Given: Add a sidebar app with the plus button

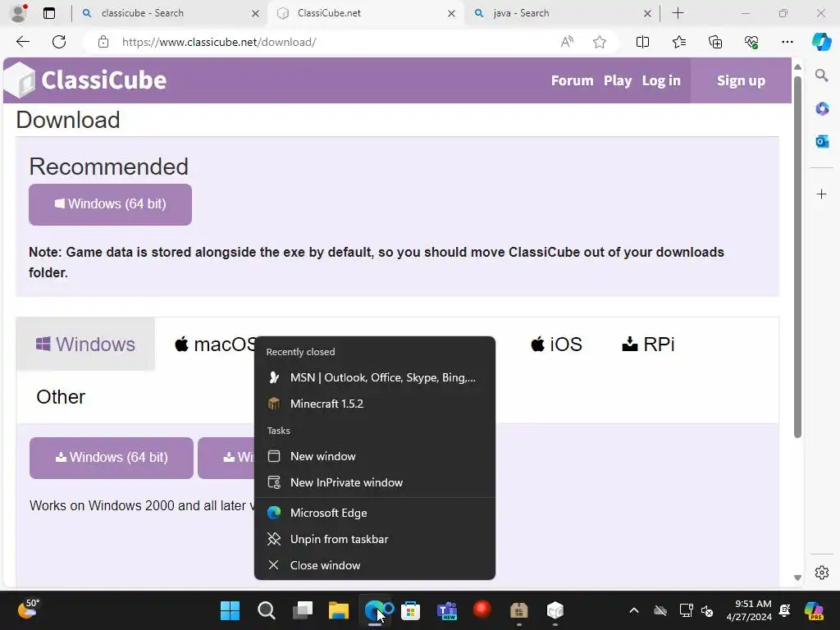Looking at the screenshot, I should coord(822,194).
